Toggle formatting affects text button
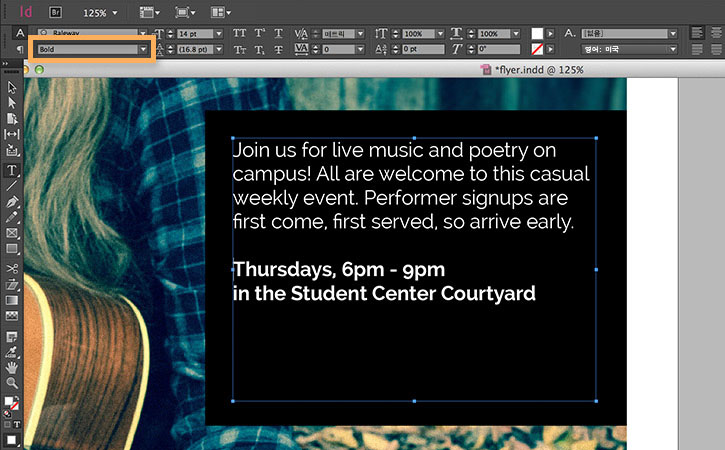Image resolution: width=725 pixels, height=450 pixels. (17, 424)
